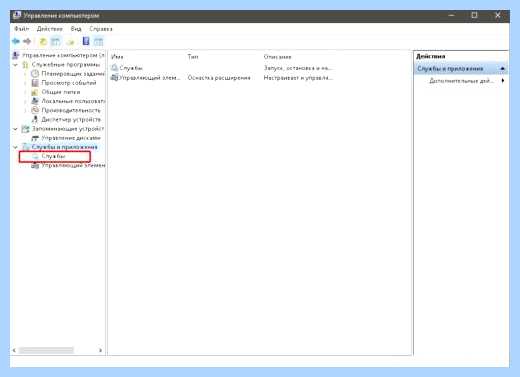This screenshot has height=377, width=520.
Task: Click the Действия pane title
Action: [431, 56]
